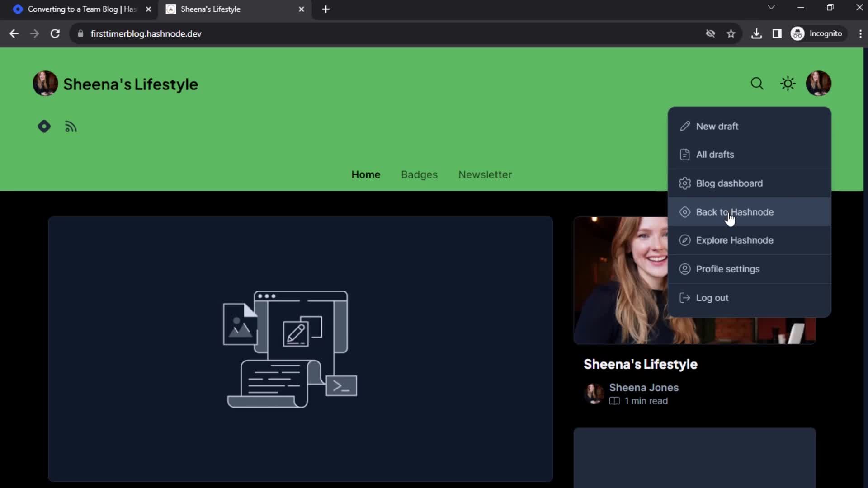Click the tracking protection eye icon
Image resolution: width=868 pixels, height=488 pixels.
coord(710,34)
